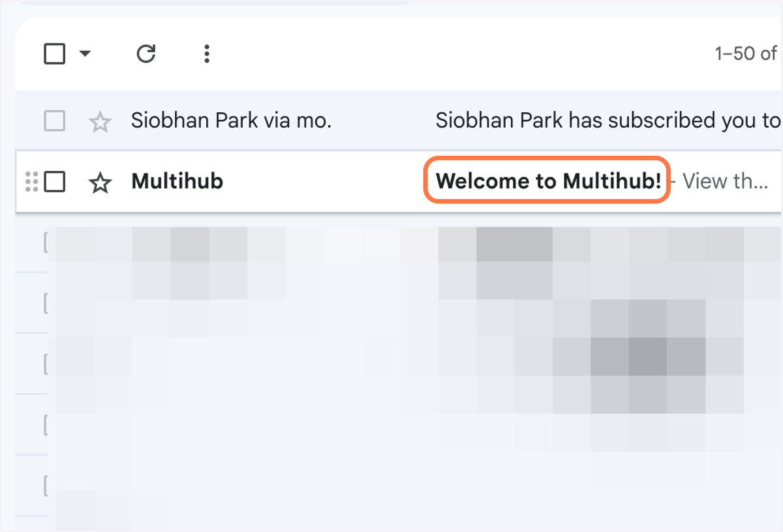Screen dimensions: 783x532
Task: Star the Multihub email
Action: [100, 183]
